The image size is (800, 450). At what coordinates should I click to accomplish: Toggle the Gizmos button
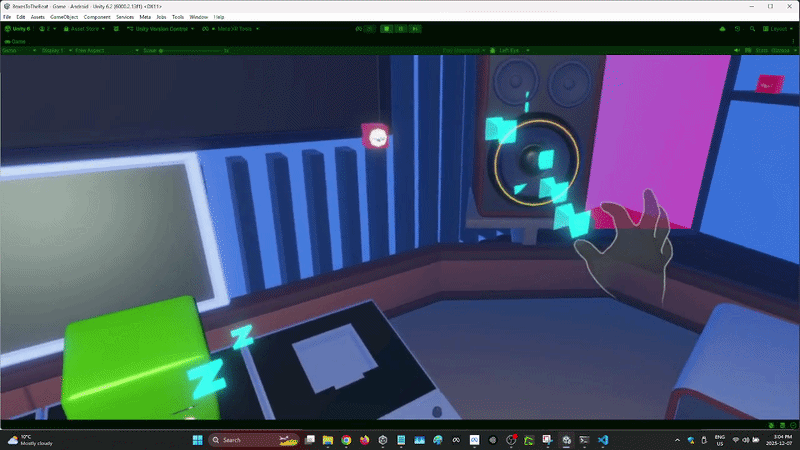(x=780, y=50)
